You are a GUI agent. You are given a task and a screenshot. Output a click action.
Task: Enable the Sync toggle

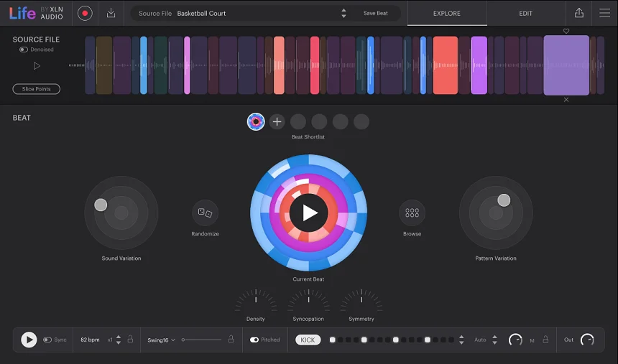(x=47, y=340)
